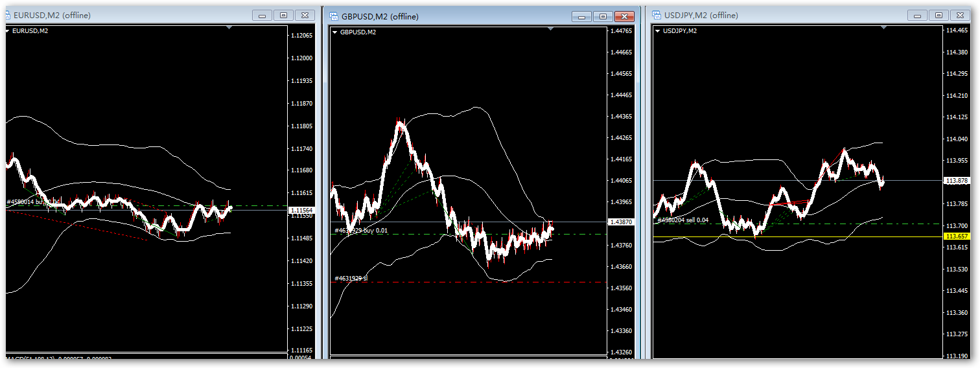Click 1.43360 on the GBPUSD price axis

[x=622, y=330]
